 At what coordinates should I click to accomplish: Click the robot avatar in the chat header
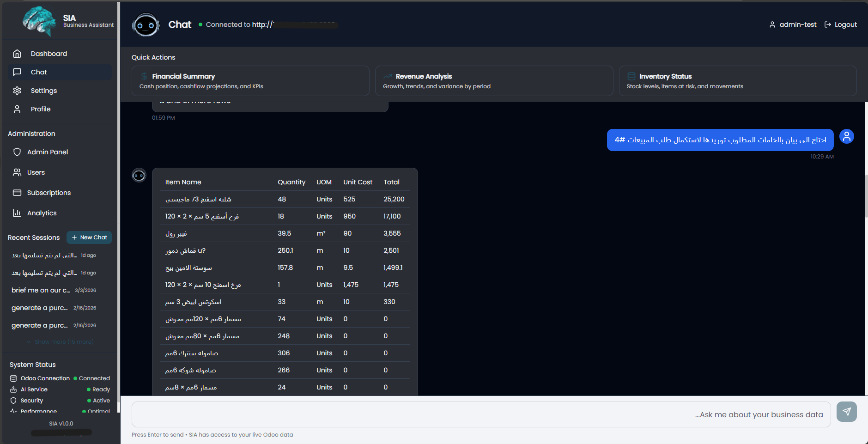146,25
